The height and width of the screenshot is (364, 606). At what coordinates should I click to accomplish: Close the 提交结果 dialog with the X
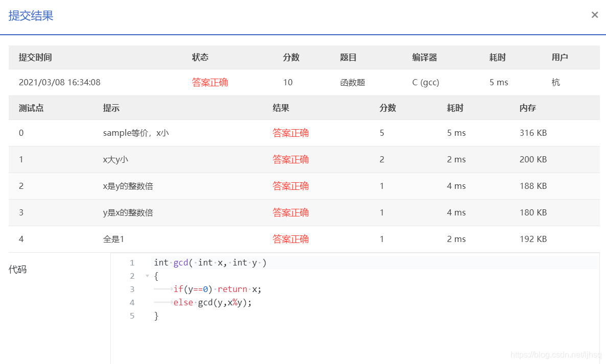click(594, 15)
